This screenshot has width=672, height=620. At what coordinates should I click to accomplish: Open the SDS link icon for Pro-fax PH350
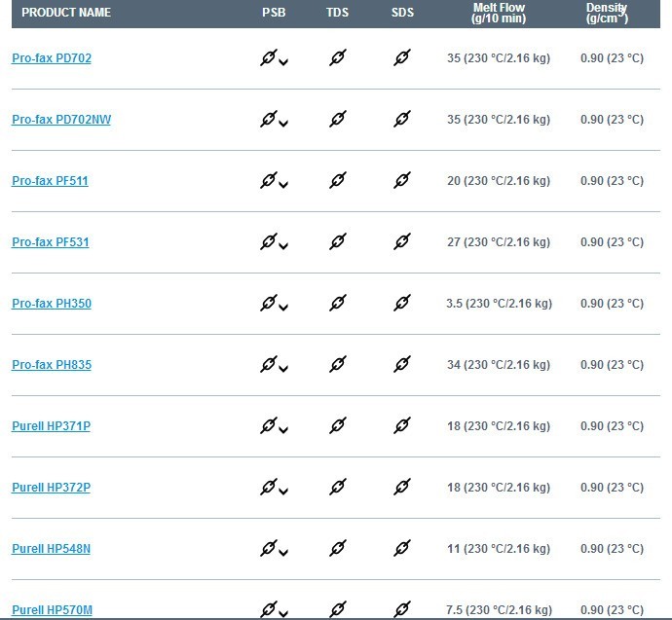(402, 303)
